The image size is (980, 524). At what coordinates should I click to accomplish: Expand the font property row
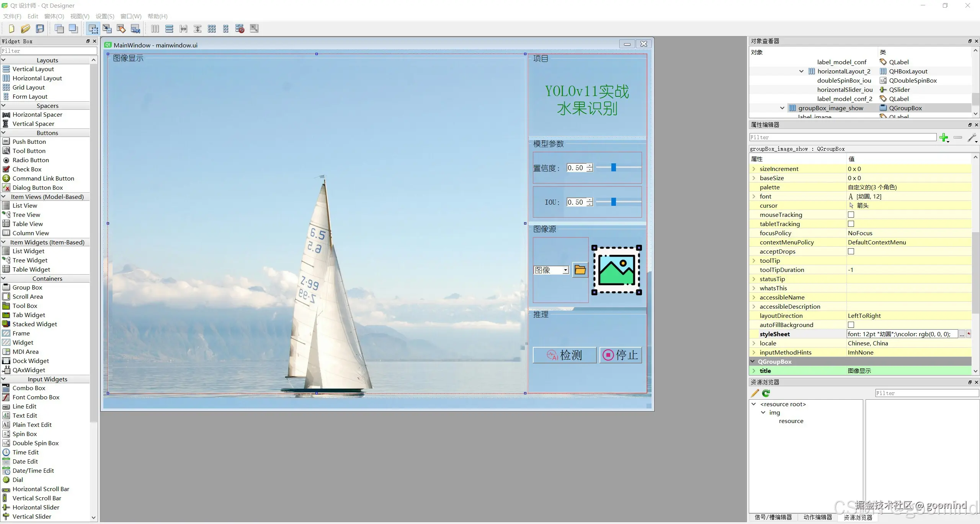coord(754,197)
